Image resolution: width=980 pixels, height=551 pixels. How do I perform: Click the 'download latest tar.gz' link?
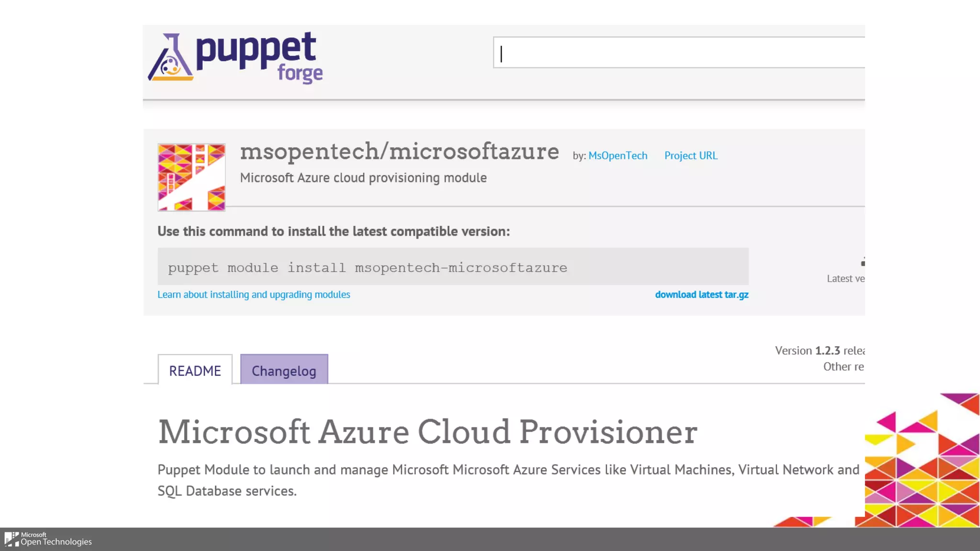coord(701,295)
